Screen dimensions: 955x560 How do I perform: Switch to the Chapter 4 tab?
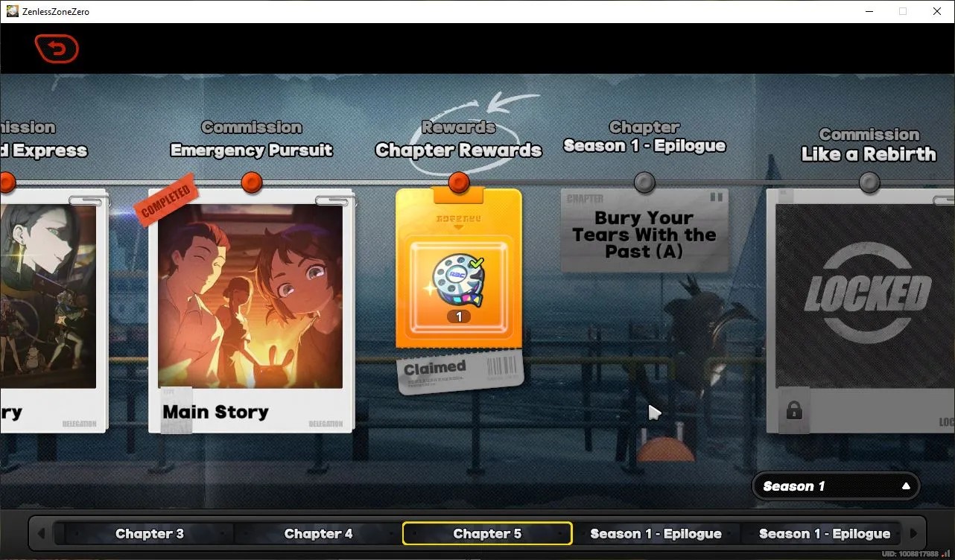pyautogui.click(x=318, y=533)
